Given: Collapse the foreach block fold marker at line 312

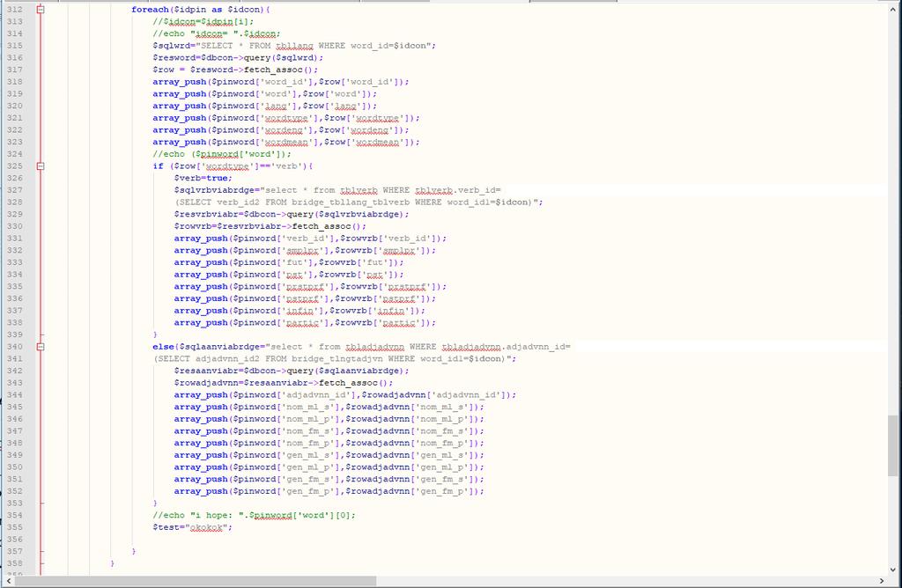Looking at the screenshot, I should [x=41, y=10].
